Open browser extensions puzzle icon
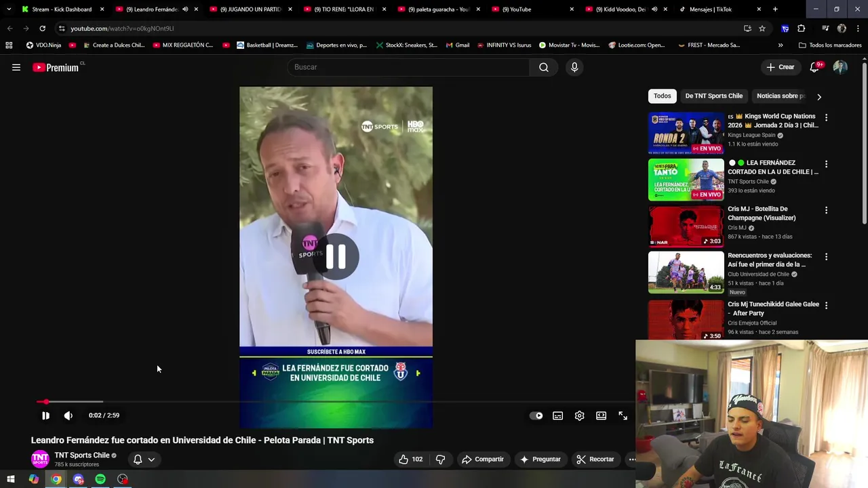The width and height of the screenshot is (868, 488). click(802, 28)
